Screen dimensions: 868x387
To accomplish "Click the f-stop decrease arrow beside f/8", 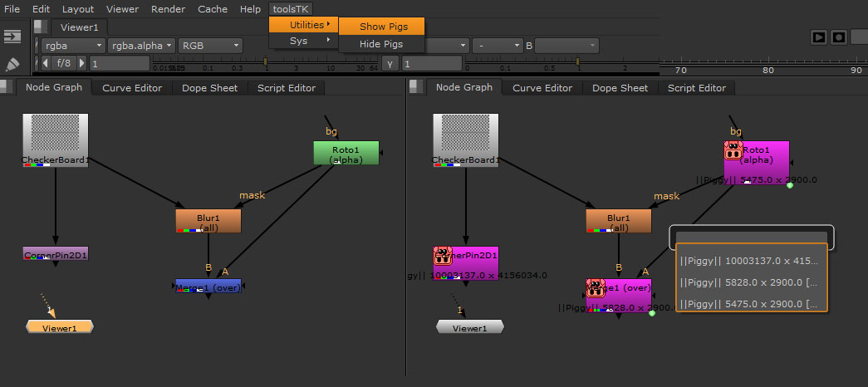I will click(47, 63).
